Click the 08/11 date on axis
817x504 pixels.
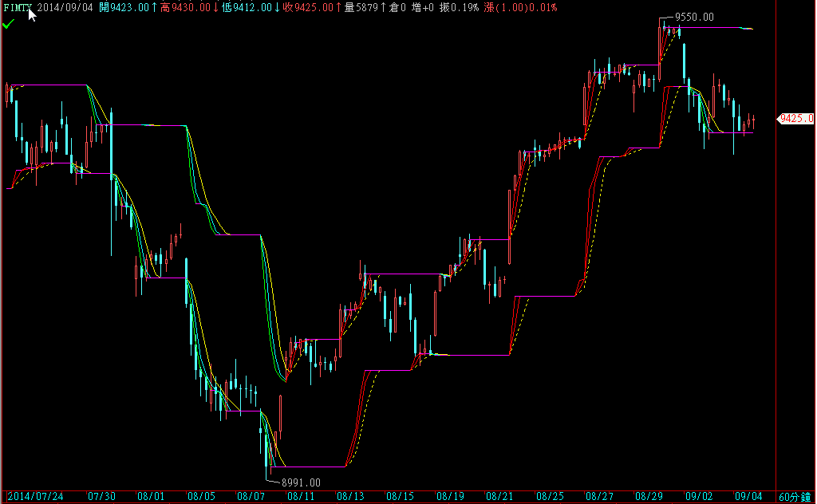pos(301,496)
